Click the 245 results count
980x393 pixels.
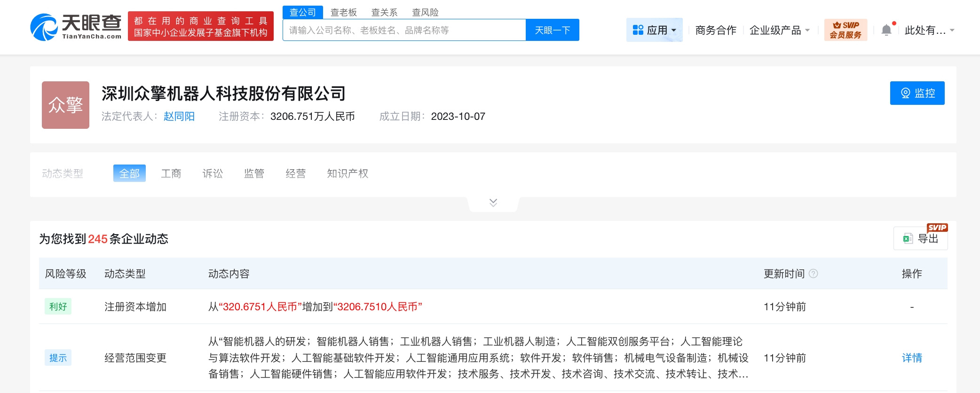coord(98,239)
